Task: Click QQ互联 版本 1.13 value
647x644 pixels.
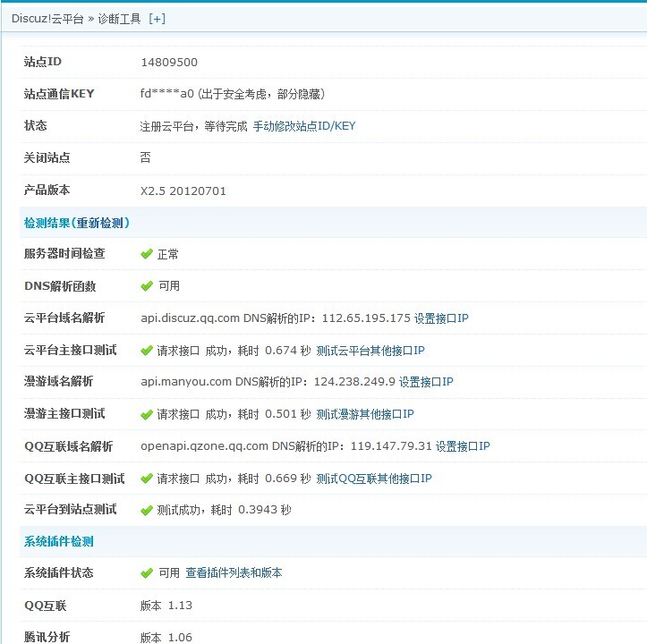Action: 166,606
